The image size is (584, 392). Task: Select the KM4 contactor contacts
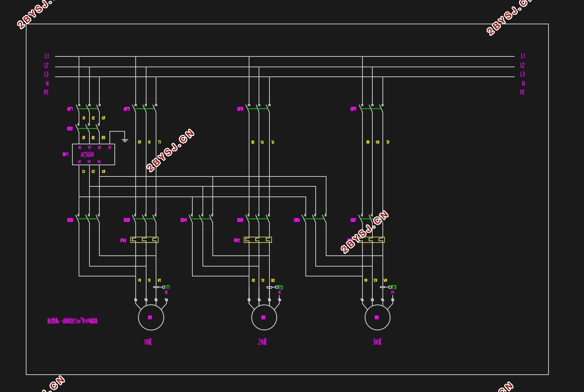202,219
